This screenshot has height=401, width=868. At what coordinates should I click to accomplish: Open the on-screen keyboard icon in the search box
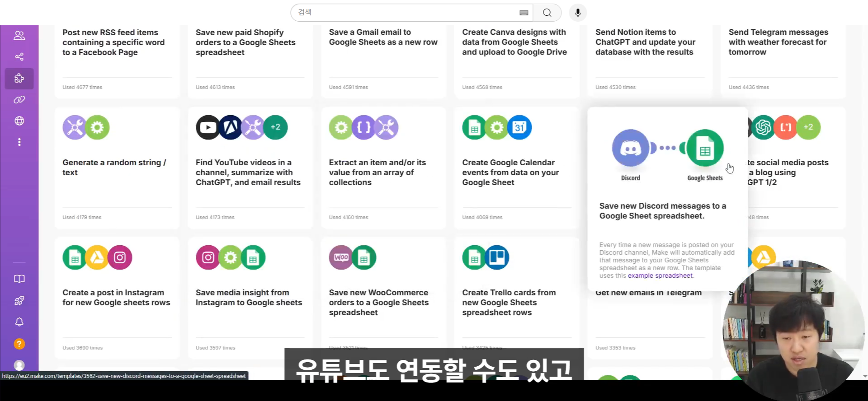tap(524, 13)
